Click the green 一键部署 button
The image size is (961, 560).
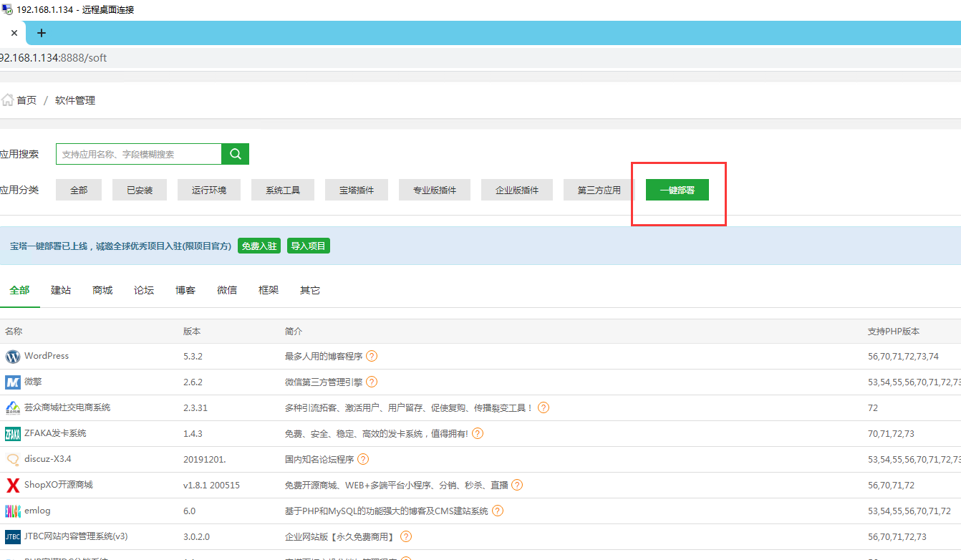[677, 190]
